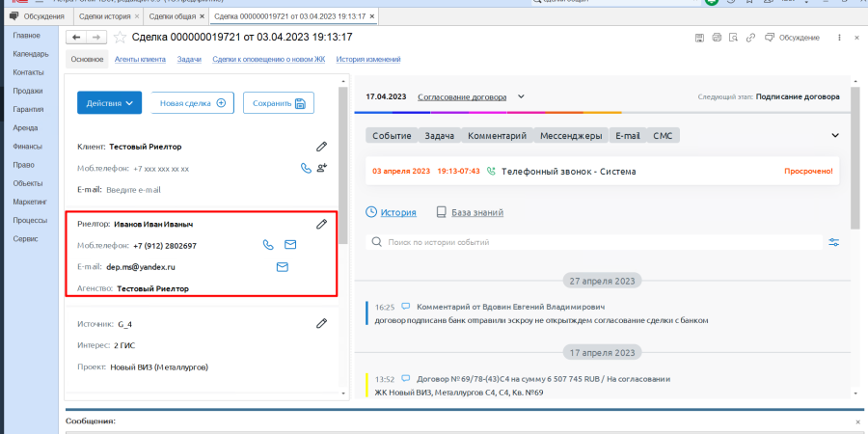Call the client using the phone icon
Image resolution: width=868 pixels, height=434 pixels.
(307, 168)
